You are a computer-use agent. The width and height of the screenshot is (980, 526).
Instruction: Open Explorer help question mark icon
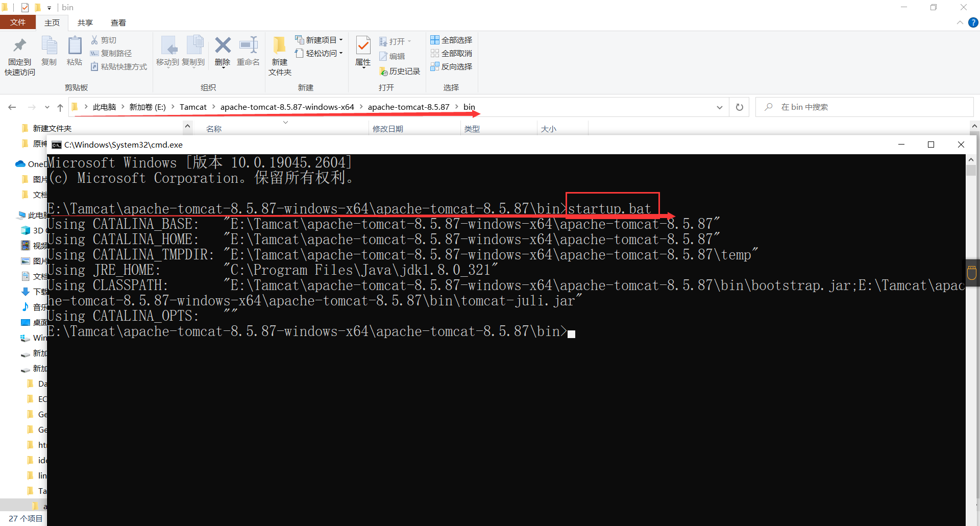[973, 22]
